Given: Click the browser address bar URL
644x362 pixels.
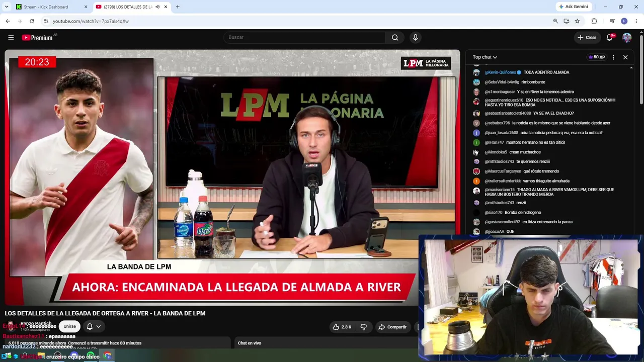Looking at the screenshot, I should 91,21.
